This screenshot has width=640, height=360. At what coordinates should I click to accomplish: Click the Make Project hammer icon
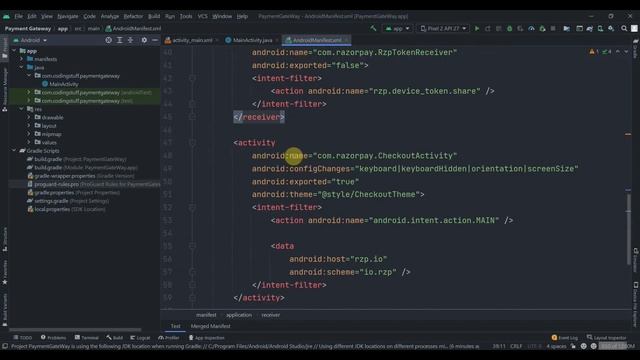point(373,29)
